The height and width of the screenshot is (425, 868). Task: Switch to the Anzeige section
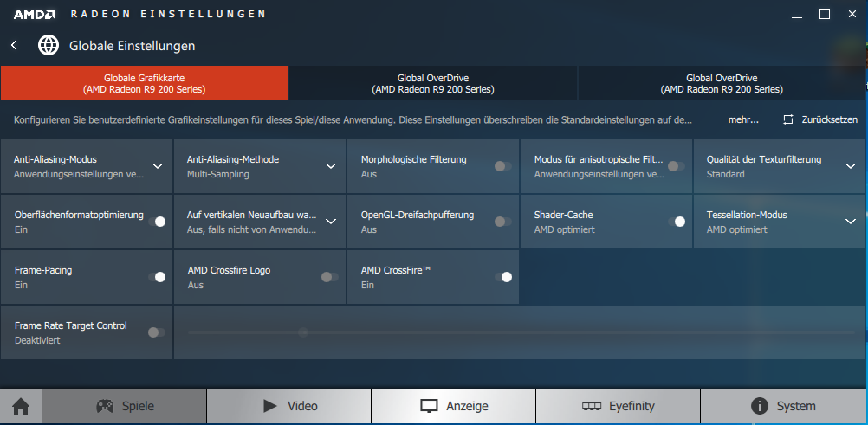point(453,406)
